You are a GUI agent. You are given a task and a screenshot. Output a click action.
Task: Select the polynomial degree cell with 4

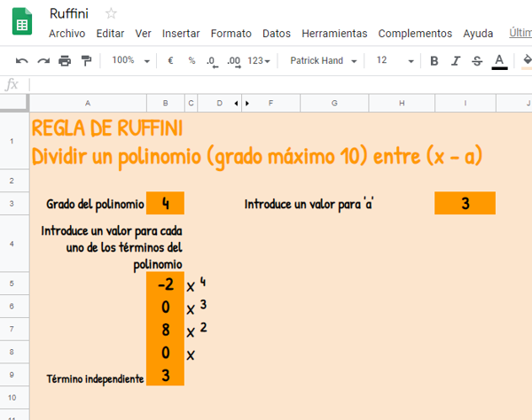165,204
